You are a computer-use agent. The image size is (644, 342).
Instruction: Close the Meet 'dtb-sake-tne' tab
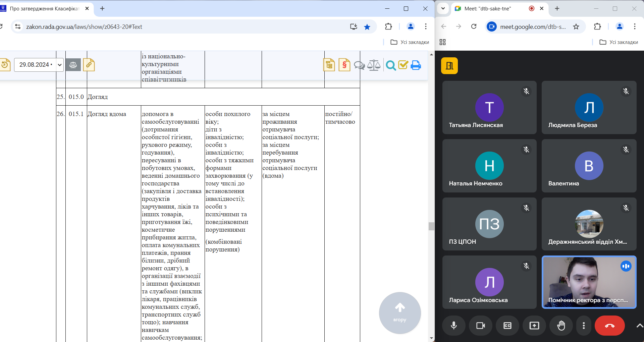coord(541,9)
